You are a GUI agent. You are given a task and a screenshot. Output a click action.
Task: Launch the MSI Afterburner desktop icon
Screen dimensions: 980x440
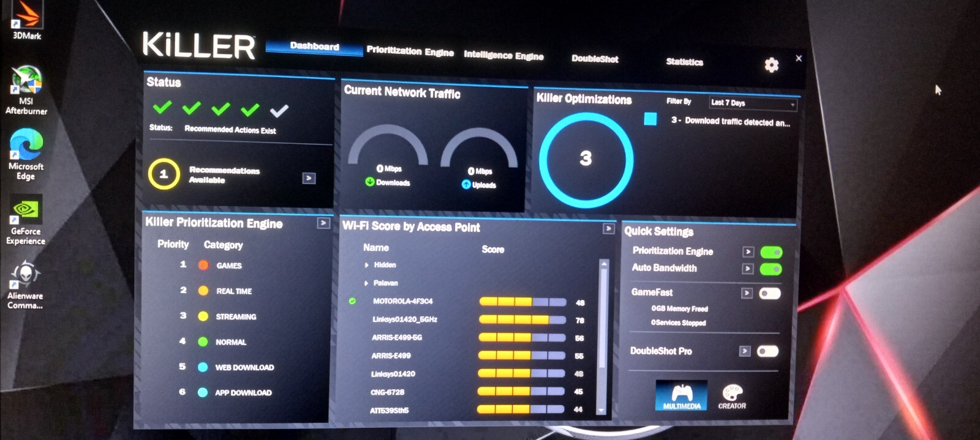click(x=26, y=90)
